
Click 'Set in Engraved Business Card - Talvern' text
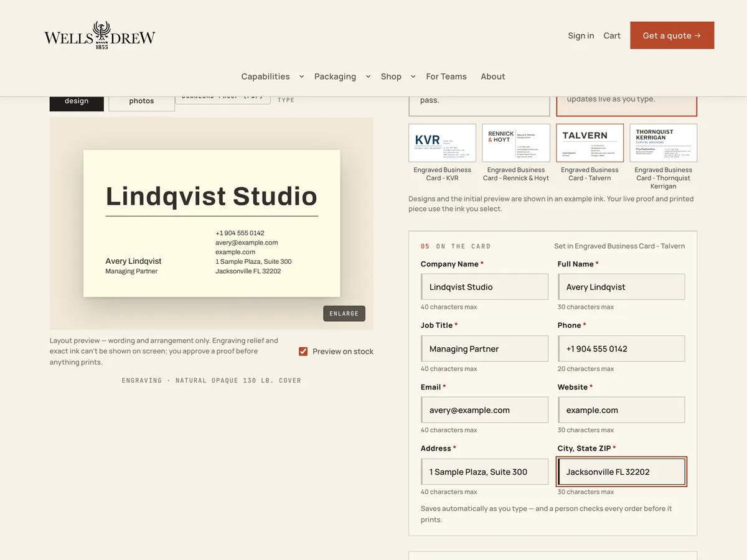(619, 246)
